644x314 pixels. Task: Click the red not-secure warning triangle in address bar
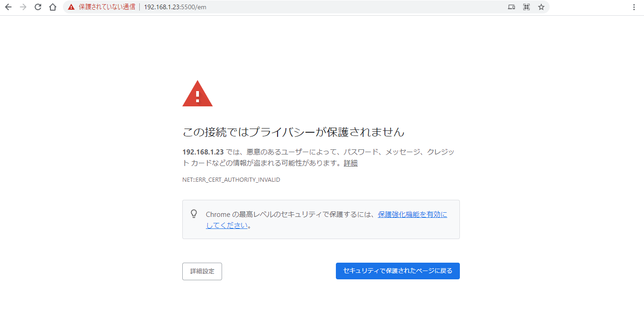(71, 7)
